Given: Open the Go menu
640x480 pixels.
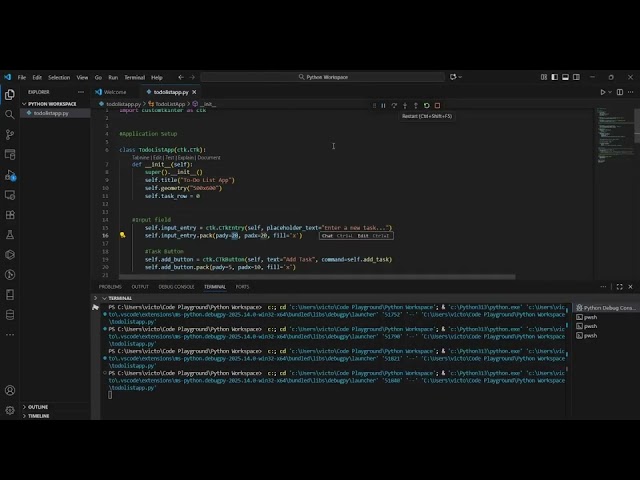Looking at the screenshot, I should 98,77.
